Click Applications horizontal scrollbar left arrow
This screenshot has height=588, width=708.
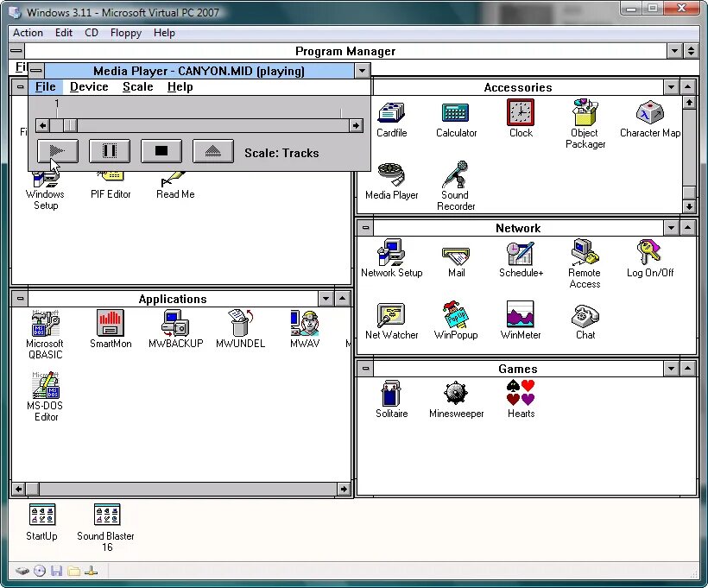18,489
